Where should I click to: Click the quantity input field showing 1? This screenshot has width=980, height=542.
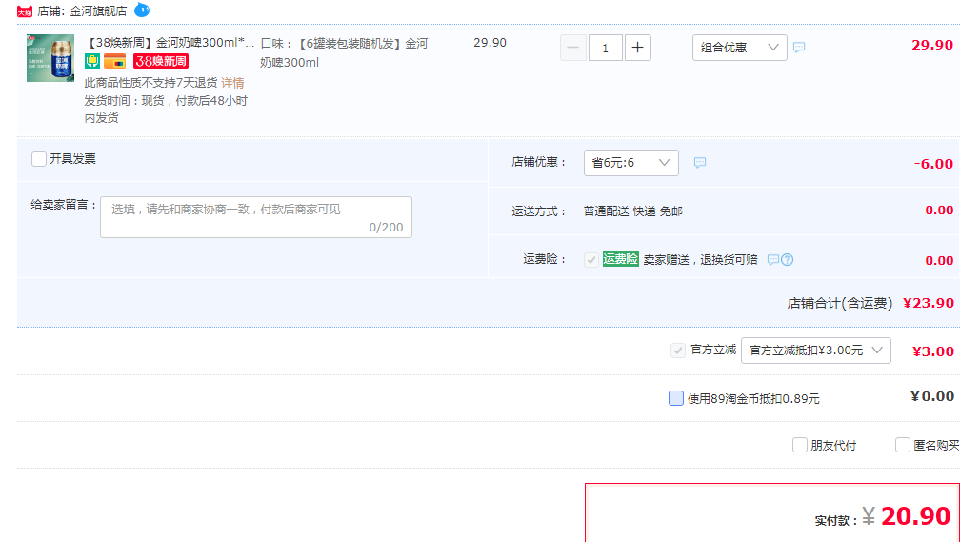pos(605,48)
